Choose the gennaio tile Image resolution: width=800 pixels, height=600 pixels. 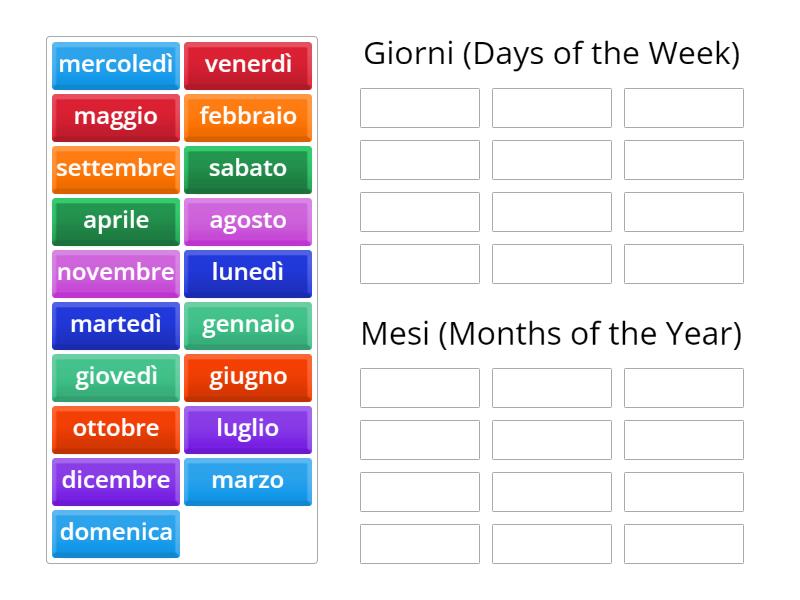click(248, 325)
